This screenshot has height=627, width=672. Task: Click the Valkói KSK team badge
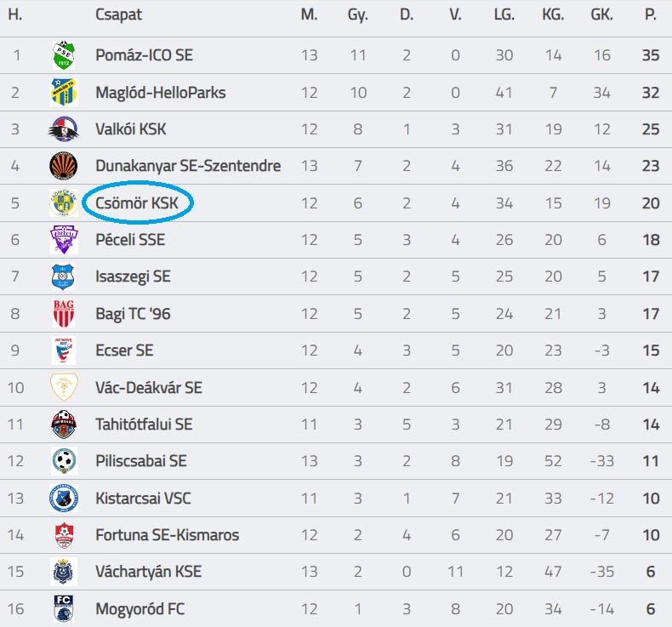[64, 129]
